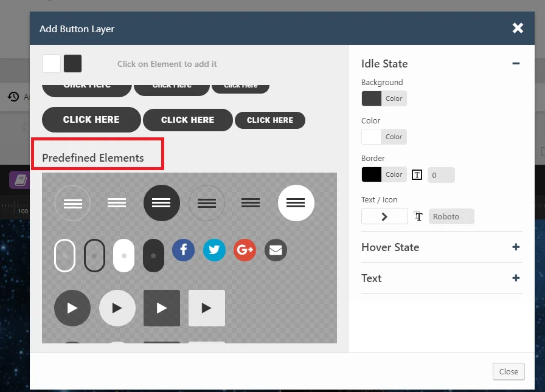Add the dark round play button element
The image size is (545, 392).
(x=72, y=308)
